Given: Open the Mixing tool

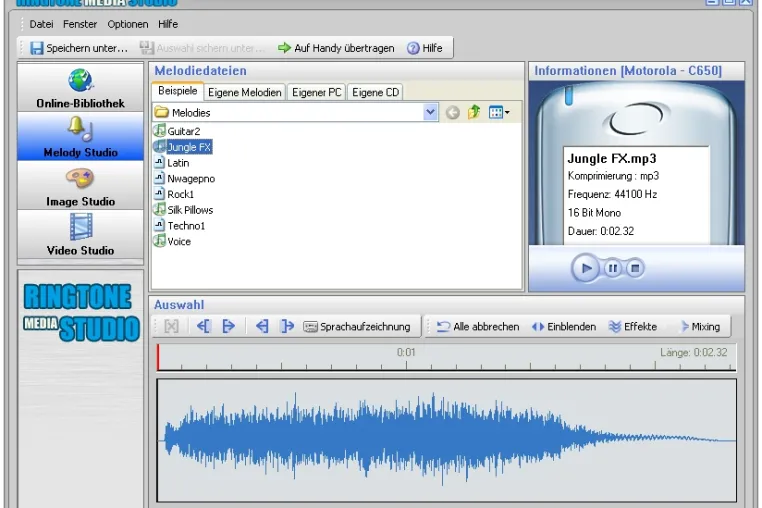Looking at the screenshot, I should 700,327.
